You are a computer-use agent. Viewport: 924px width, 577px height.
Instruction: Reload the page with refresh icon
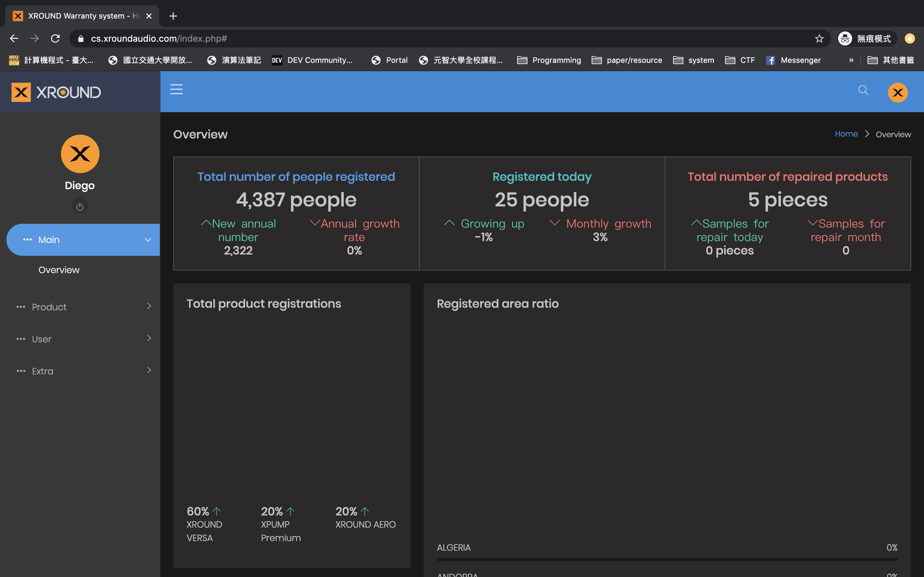pyautogui.click(x=56, y=38)
